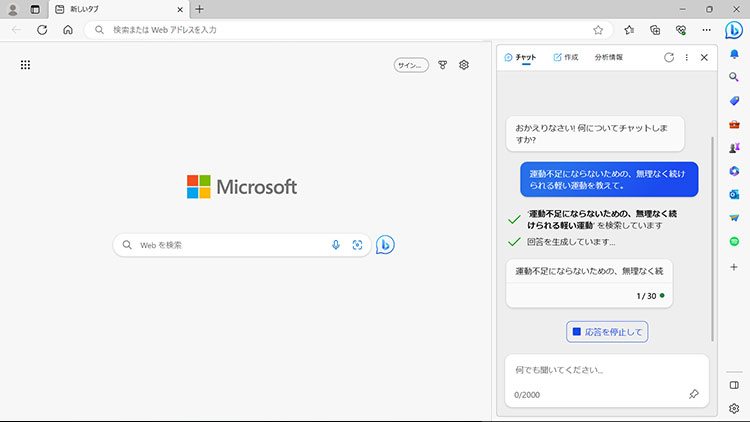
Task: Open a new tab with plus button
Action: (x=199, y=9)
